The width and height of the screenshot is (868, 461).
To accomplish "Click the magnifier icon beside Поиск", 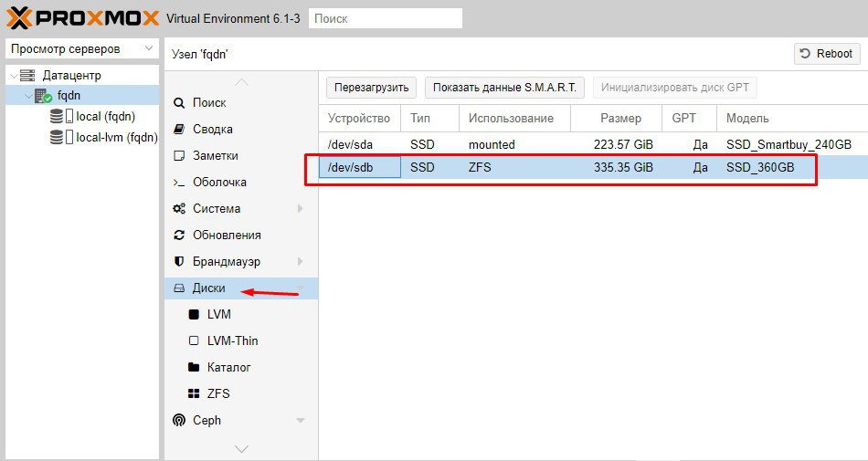I will [179, 103].
